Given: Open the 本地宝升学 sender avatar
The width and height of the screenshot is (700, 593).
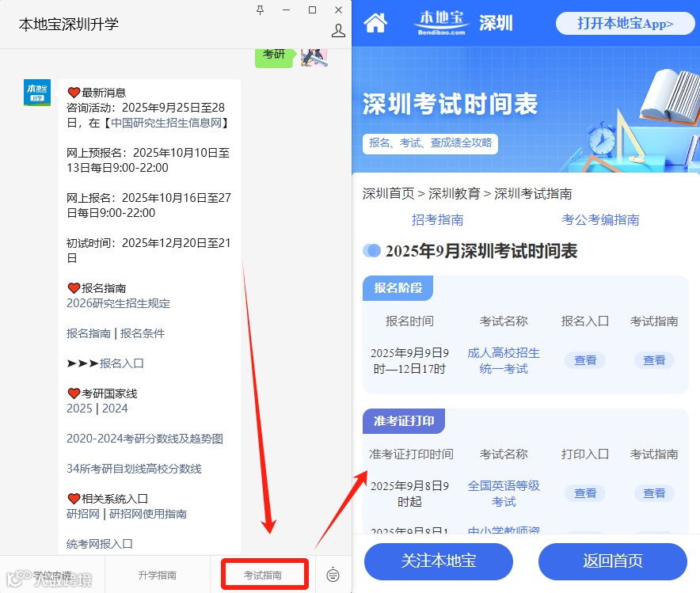Looking at the screenshot, I should (37, 93).
